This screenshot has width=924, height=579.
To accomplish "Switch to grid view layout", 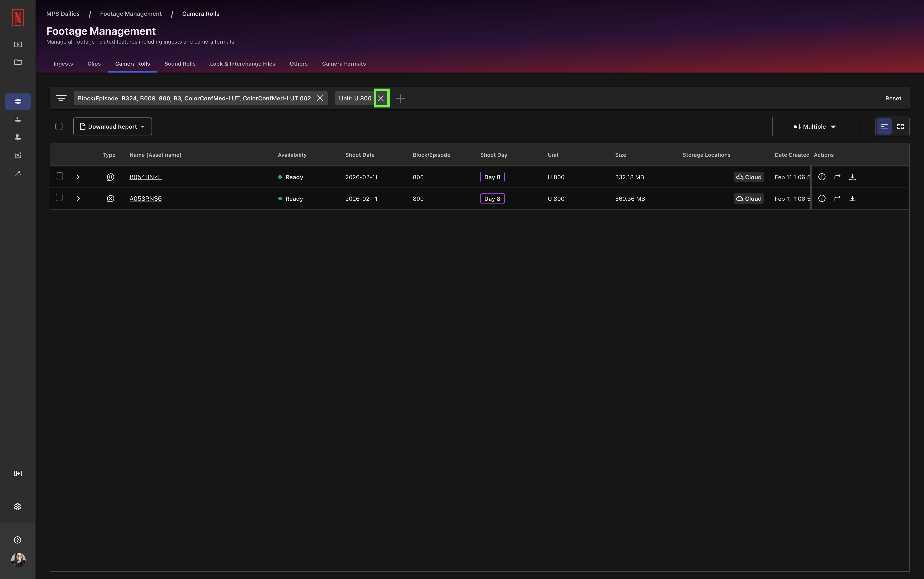I will (x=900, y=126).
